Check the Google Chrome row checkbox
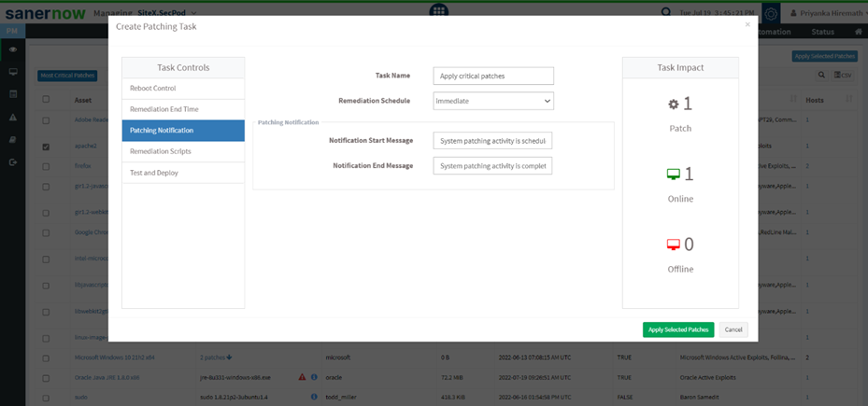 coord(46,233)
